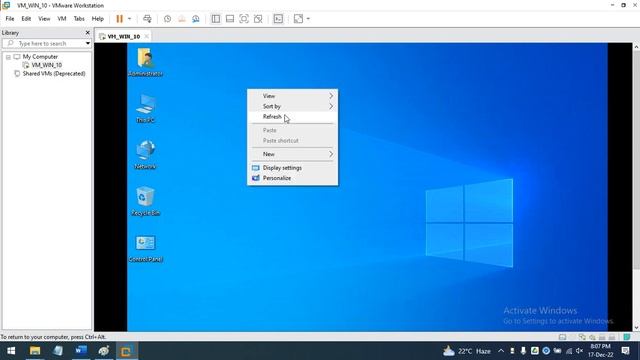Toggle the library sidebar view icon

(x=216, y=19)
